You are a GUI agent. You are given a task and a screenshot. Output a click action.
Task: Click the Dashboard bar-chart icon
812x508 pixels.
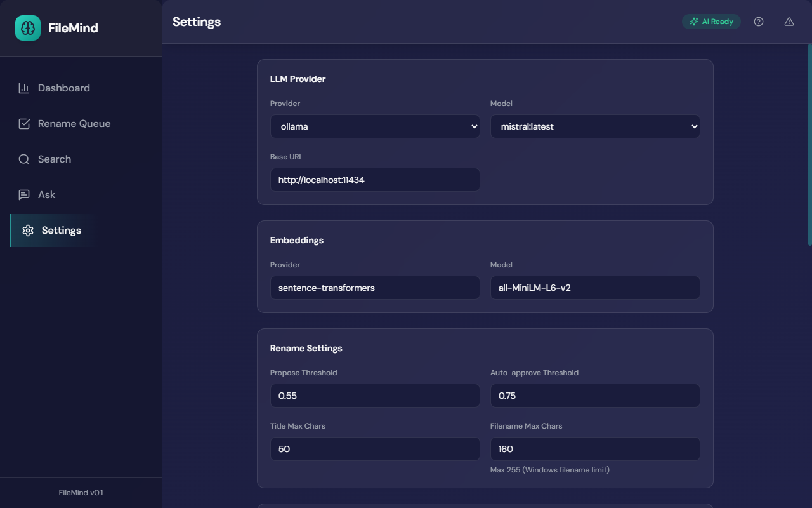point(23,88)
